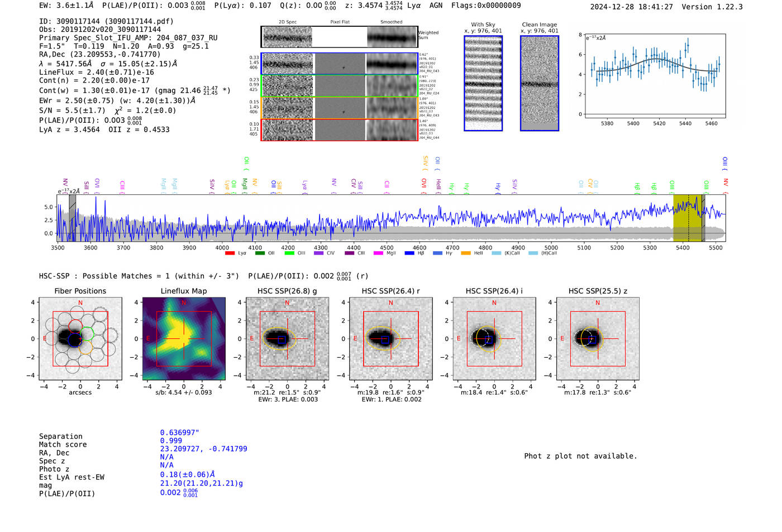Click the green-bordered 2D spectrum fiber row
Image resolution: width=782 pixels, height=532 pixels.
pyautogui.click(x=340, y=86)
